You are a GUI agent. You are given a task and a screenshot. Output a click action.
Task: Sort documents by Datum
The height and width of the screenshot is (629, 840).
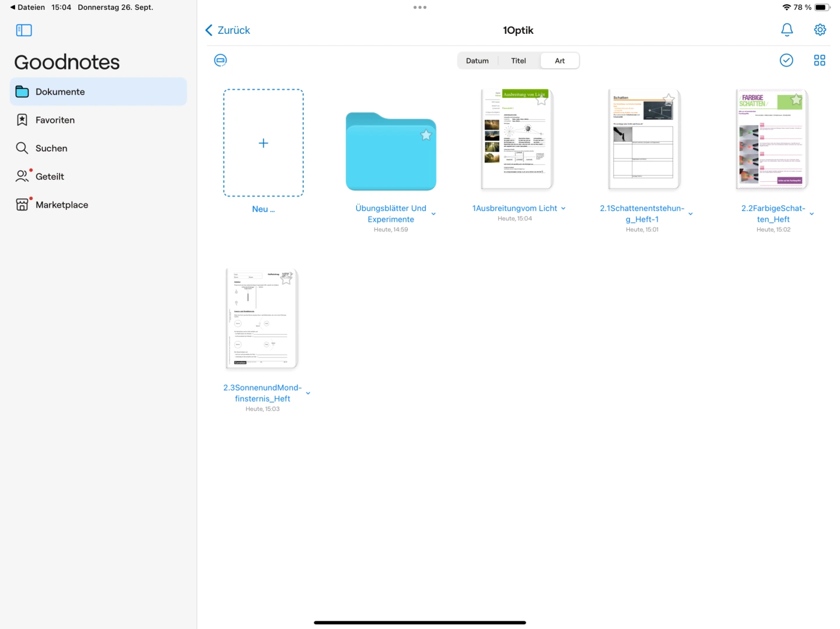(x=477, y=61)
